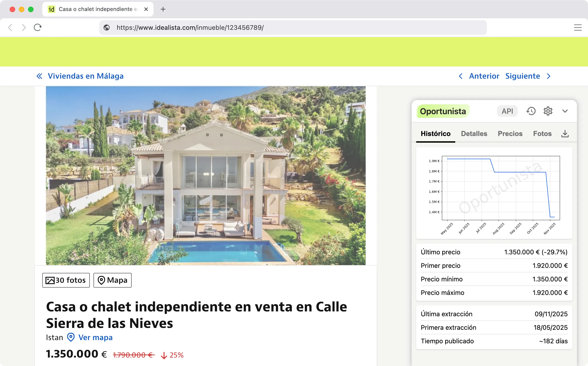588x366 pixels.
Task: Open a new browser tab
Action: pos(163,9)
